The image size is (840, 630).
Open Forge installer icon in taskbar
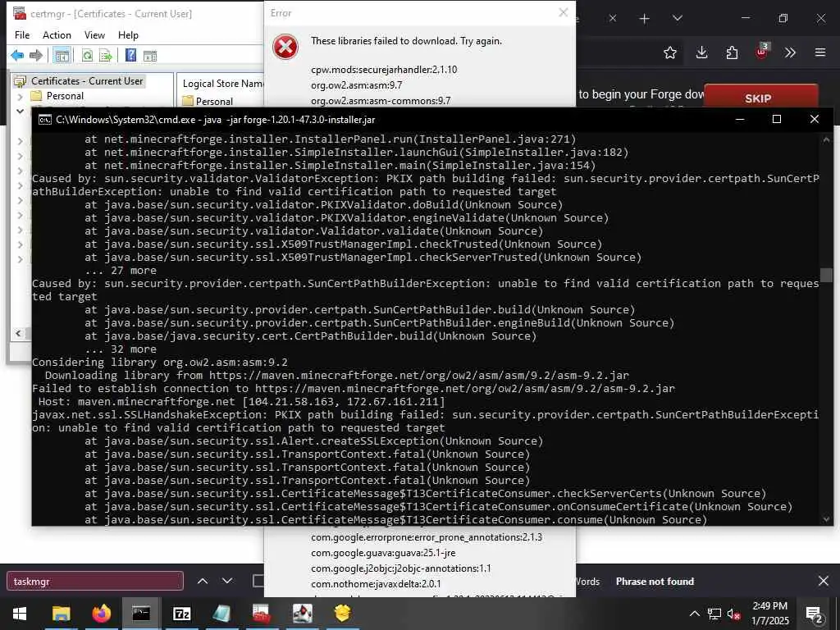pyautogui.click(x=303, y=614)
